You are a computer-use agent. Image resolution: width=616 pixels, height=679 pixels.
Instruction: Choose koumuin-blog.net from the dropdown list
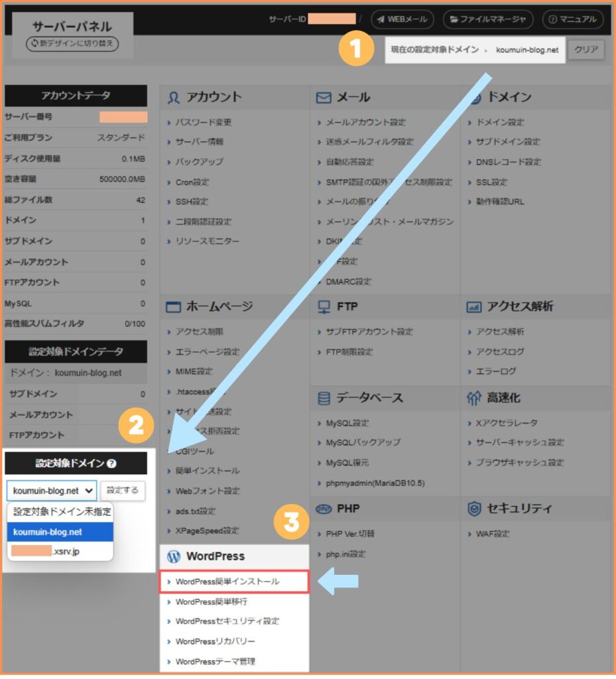[60, 532]
